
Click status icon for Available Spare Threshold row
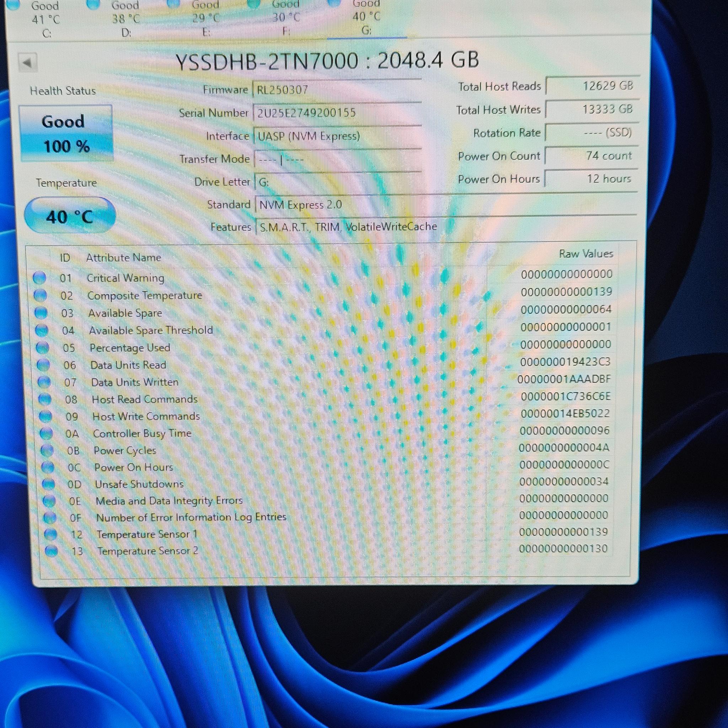point(42,331)
